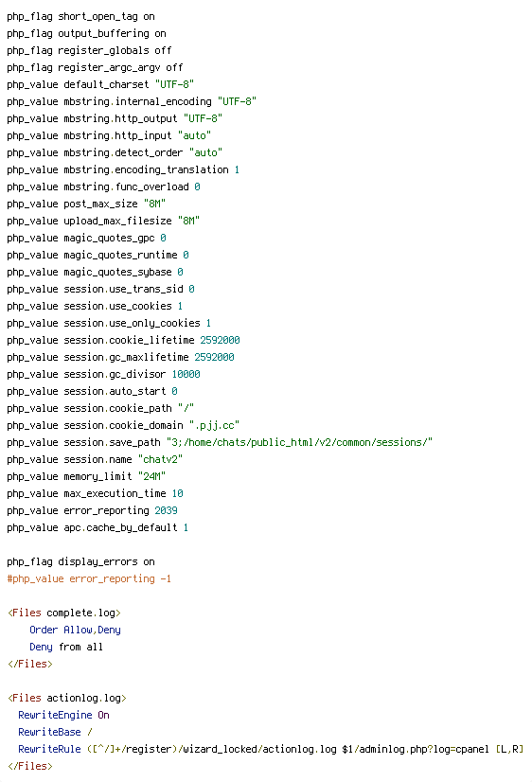Click the Files actionlog.log opening tag
Screen dimensions: 532x782
[x=67, y=699]
